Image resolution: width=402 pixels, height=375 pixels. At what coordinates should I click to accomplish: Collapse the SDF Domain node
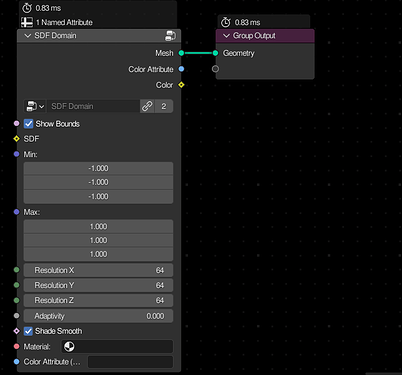(x=28, y=36)
